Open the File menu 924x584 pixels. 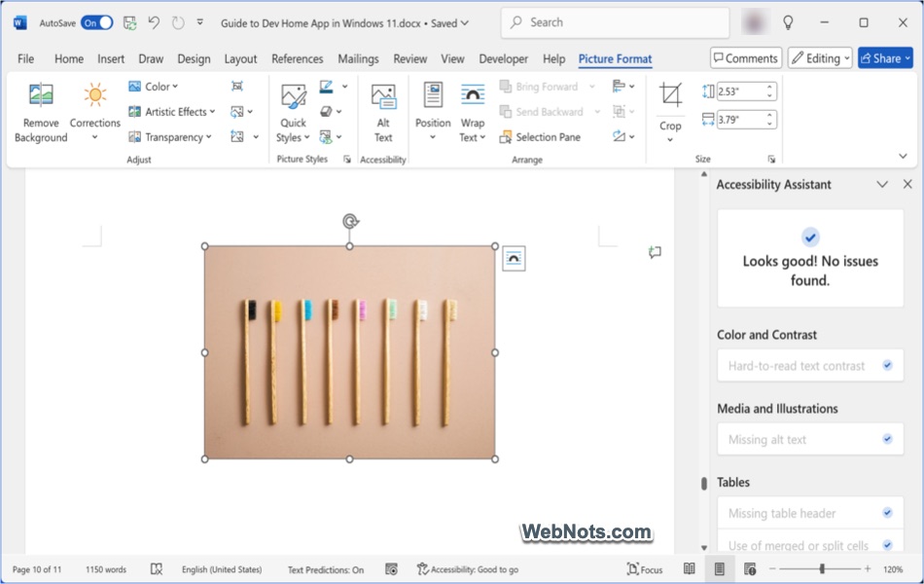click(x=25, y=59)
